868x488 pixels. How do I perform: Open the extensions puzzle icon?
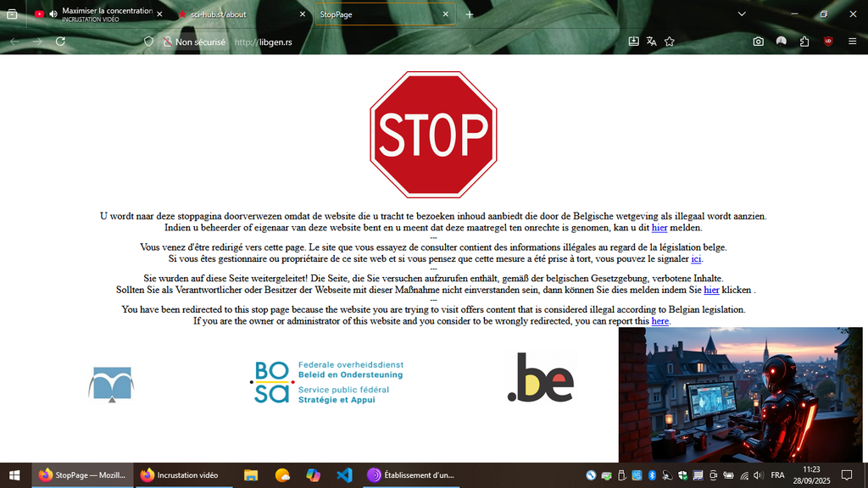(x=804, y=42)
